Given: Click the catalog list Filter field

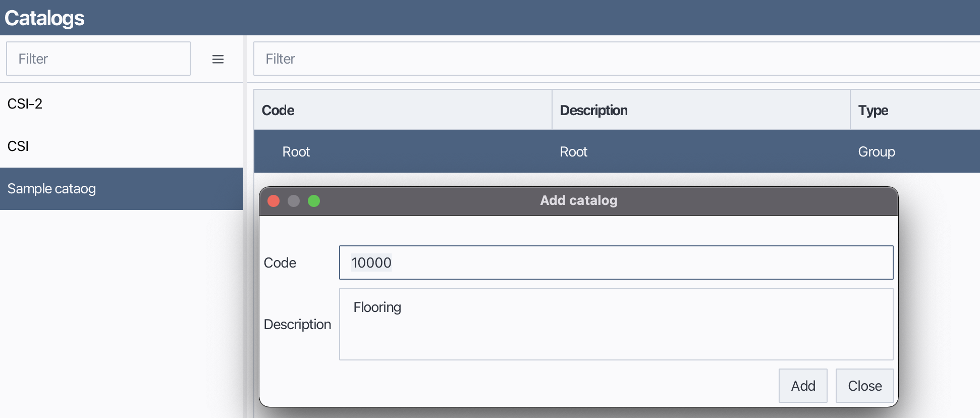Looking at the screenshot, I should (98, 59).
